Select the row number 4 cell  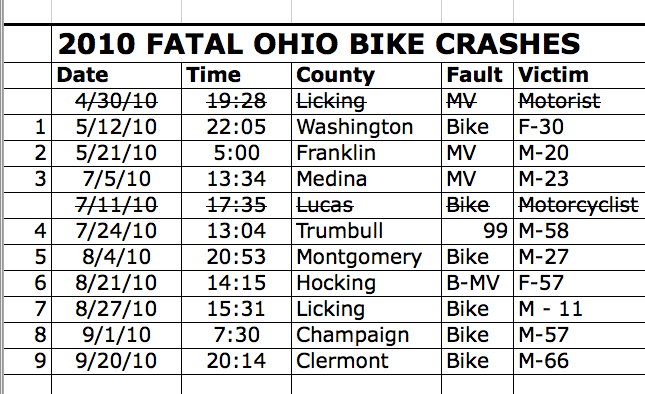click(x=28, y=231)
